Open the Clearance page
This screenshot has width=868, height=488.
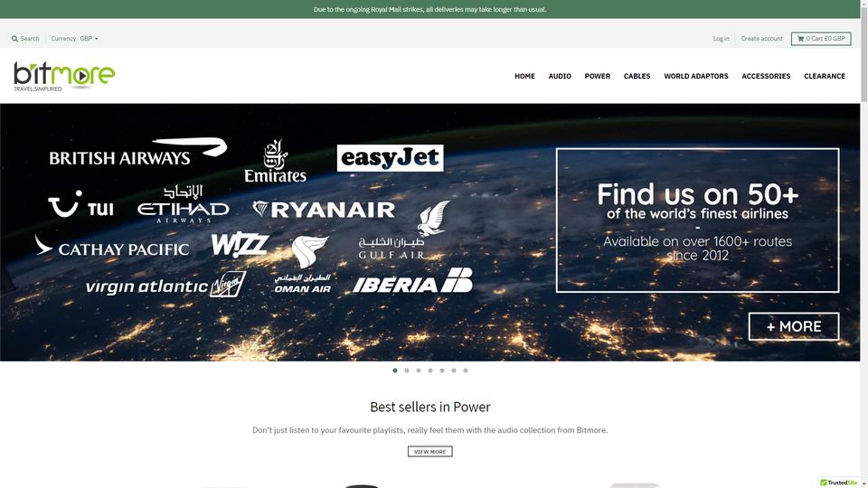[x=825, y=76]
